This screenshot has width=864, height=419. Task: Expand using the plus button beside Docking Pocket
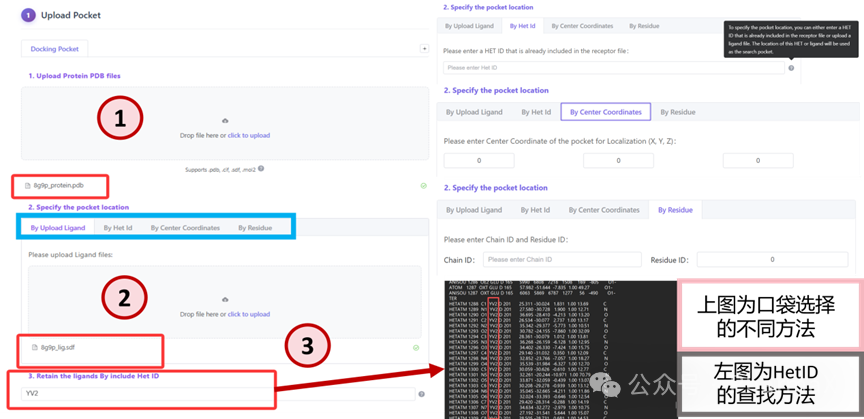click(x=424, y=48)
